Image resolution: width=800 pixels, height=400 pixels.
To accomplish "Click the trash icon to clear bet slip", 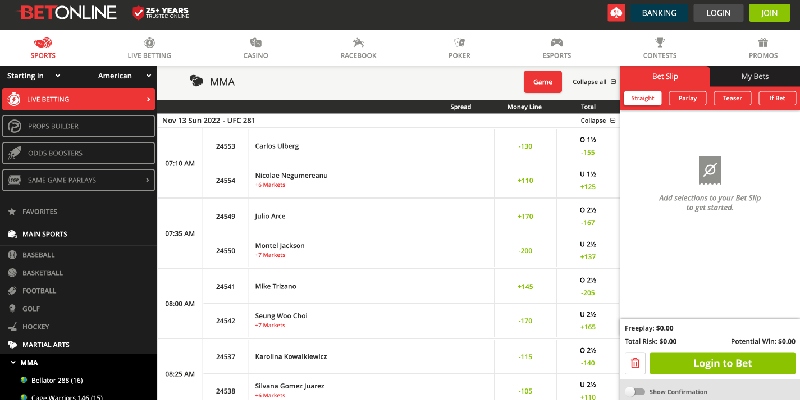I will [x=635, y=363].
